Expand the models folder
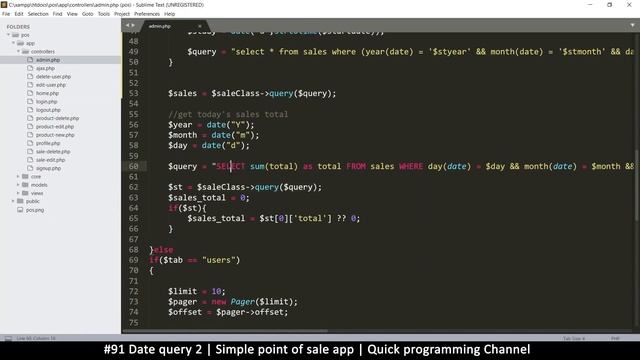The image size is (640, 360). (18, 185)
